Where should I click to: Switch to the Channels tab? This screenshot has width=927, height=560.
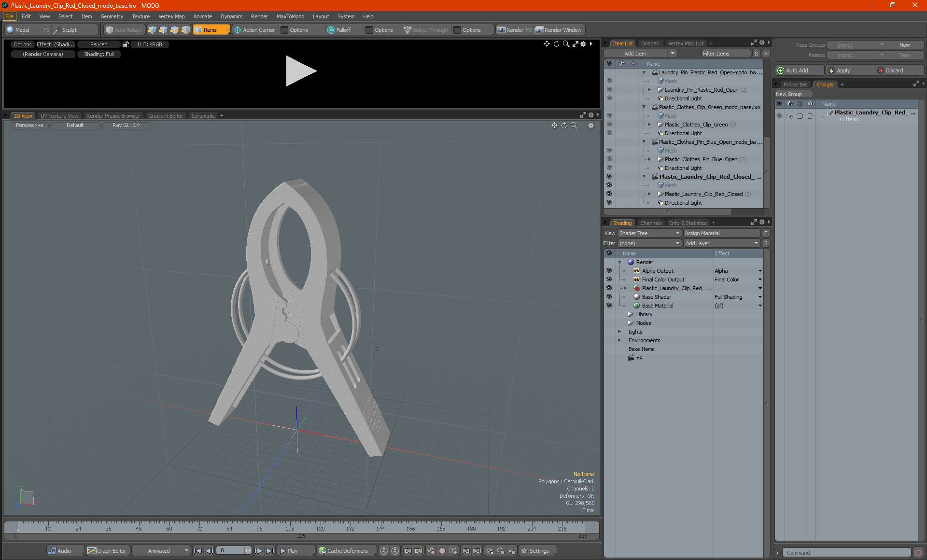coord(650,223)
